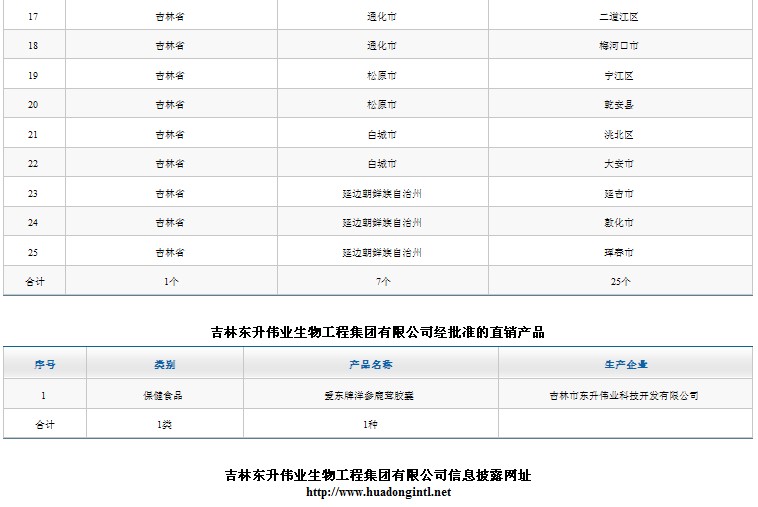The image size is (758, 507).
Task: Click the 生产企业 column header
Action: point(625,365)
